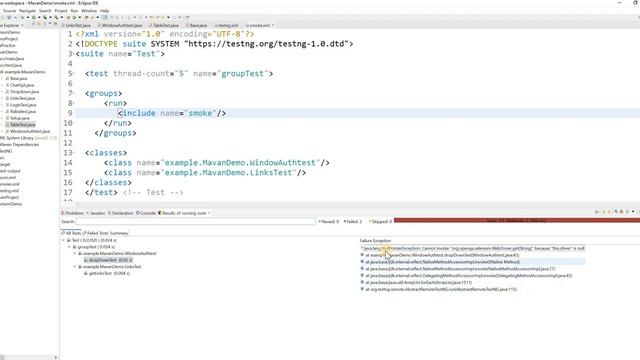Switch to TableTest.java editor tab
This screenshot has width=640, height=360.
(x=165, y=25)
